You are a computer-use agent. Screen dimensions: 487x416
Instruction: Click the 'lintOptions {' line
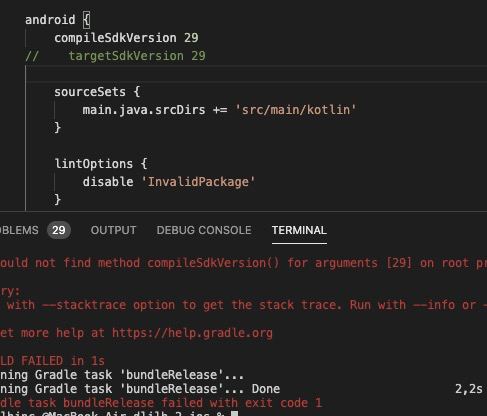pyautogui.click(x=101, y=164)
